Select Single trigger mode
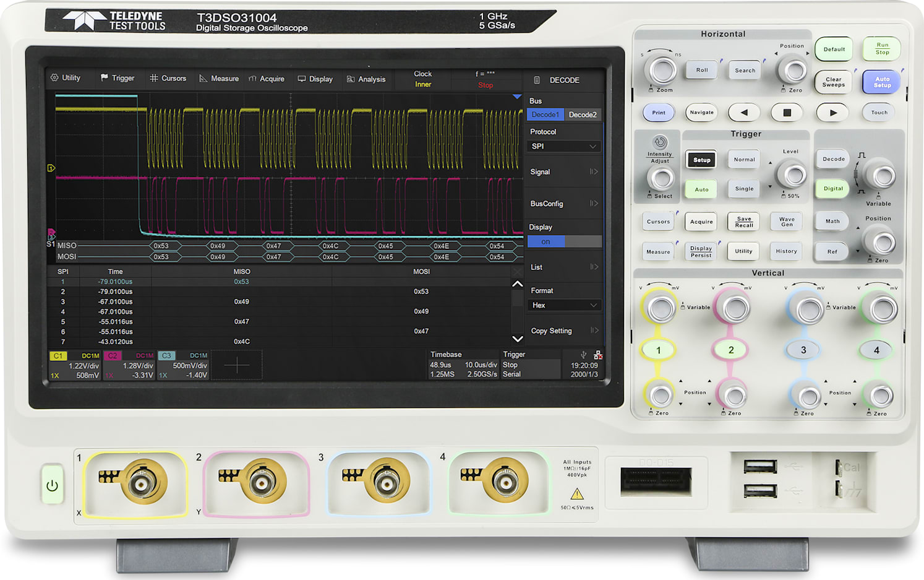924x580 pixels. click(x=744, y=189)
